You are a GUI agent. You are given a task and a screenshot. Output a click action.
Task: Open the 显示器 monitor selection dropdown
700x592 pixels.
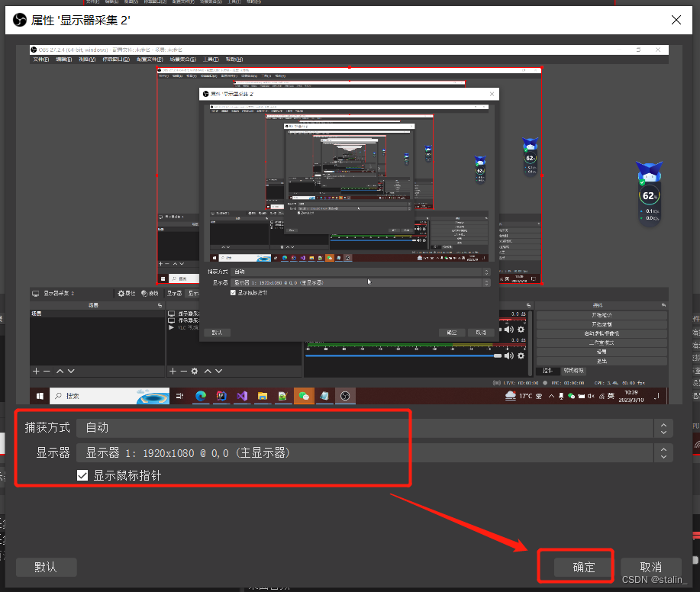point(366,452)
